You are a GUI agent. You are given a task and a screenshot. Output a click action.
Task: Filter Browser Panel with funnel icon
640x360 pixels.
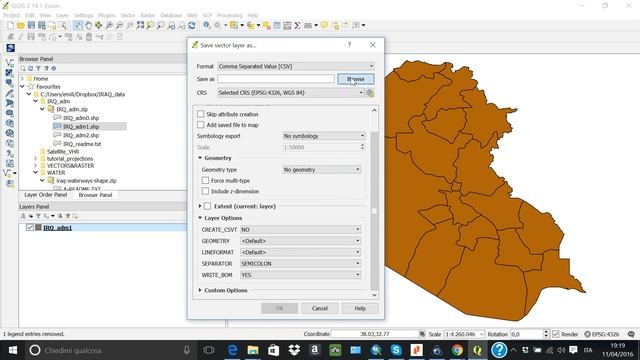point(38,69)
